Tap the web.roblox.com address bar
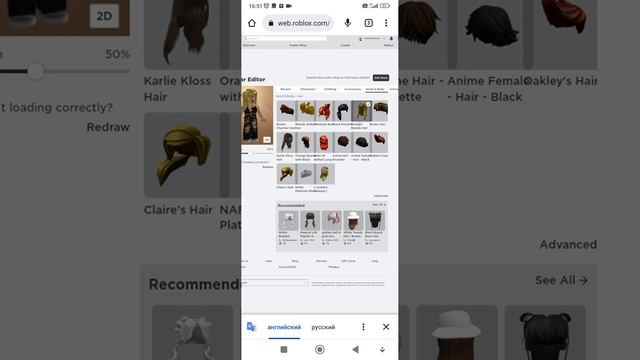This screenshot has width=640, height=360. click(x=299, y=23)
